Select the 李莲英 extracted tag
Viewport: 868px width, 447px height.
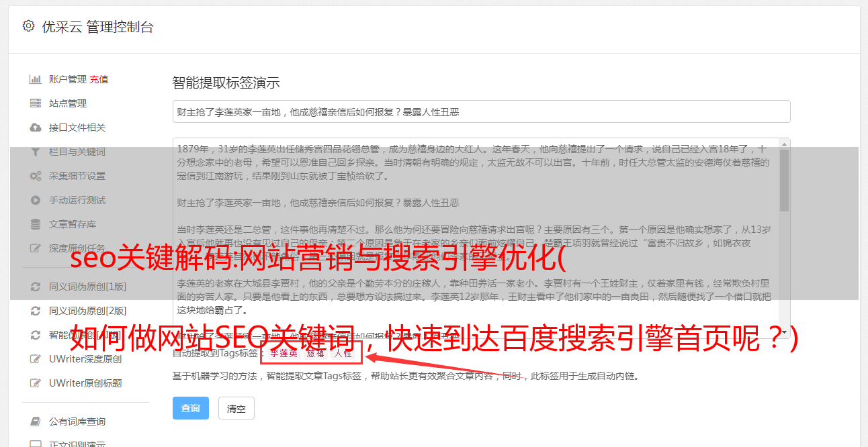[x=284, y=353]
